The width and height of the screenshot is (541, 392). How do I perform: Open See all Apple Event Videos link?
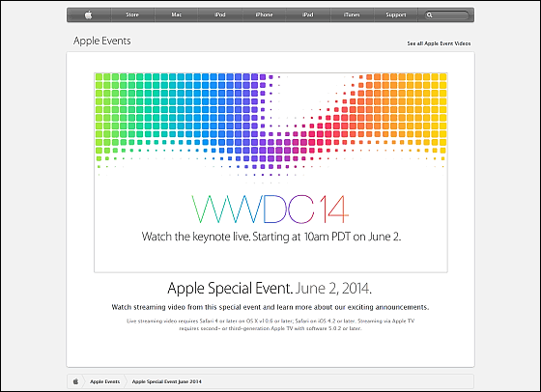pos(439,43)
